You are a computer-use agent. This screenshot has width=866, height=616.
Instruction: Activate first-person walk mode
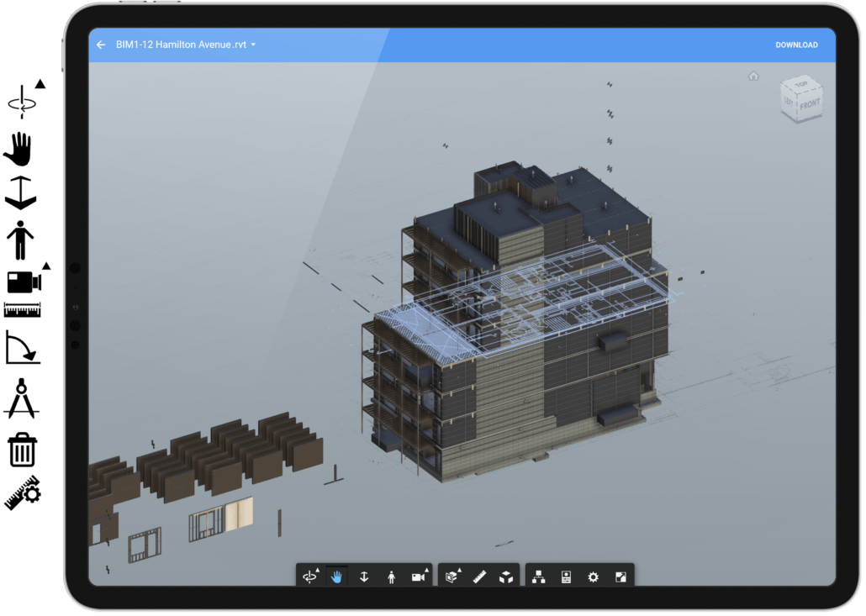(391, 576)
